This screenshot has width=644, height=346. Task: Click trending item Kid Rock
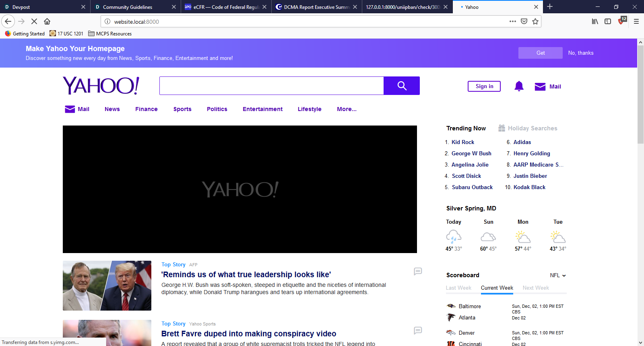tap(463, 142)
